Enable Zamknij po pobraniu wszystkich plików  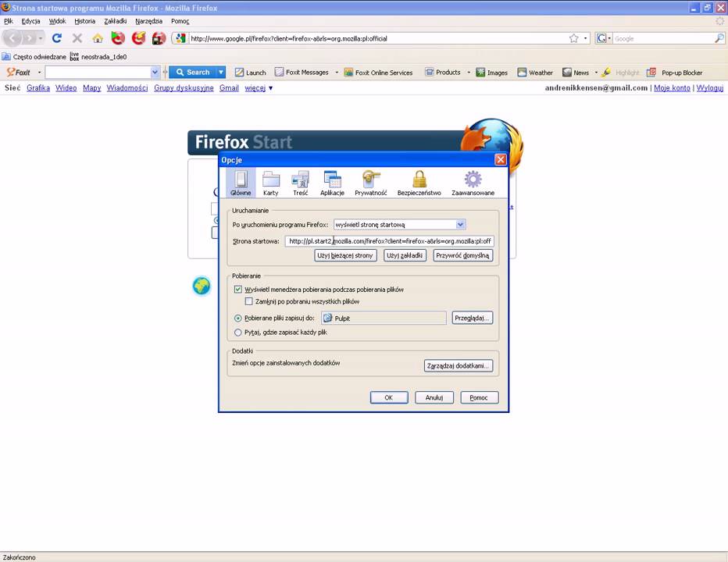[249, 301]
